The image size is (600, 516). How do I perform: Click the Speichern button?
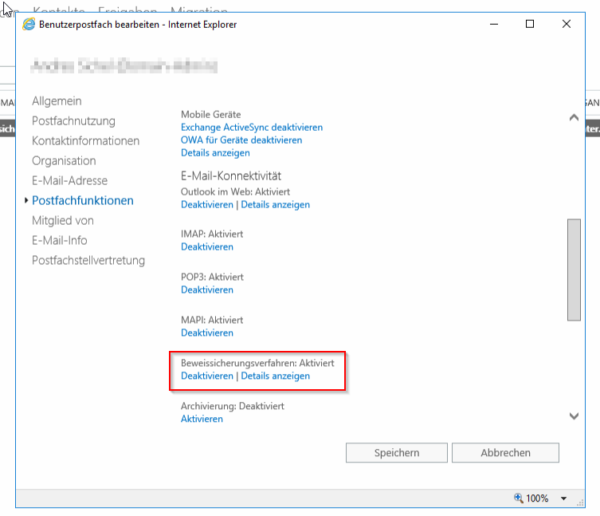tap(397, 453)
